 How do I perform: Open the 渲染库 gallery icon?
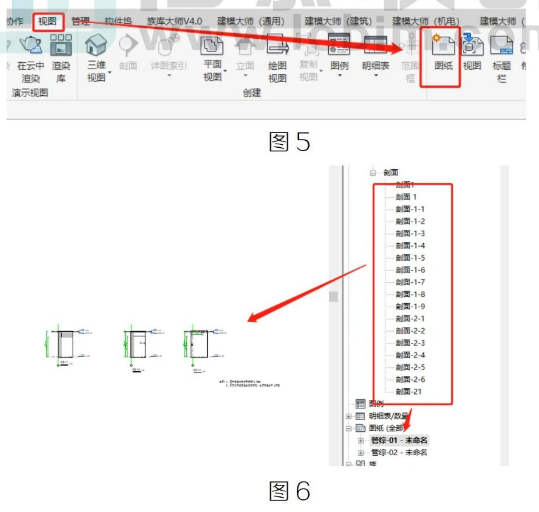(61, 45)
